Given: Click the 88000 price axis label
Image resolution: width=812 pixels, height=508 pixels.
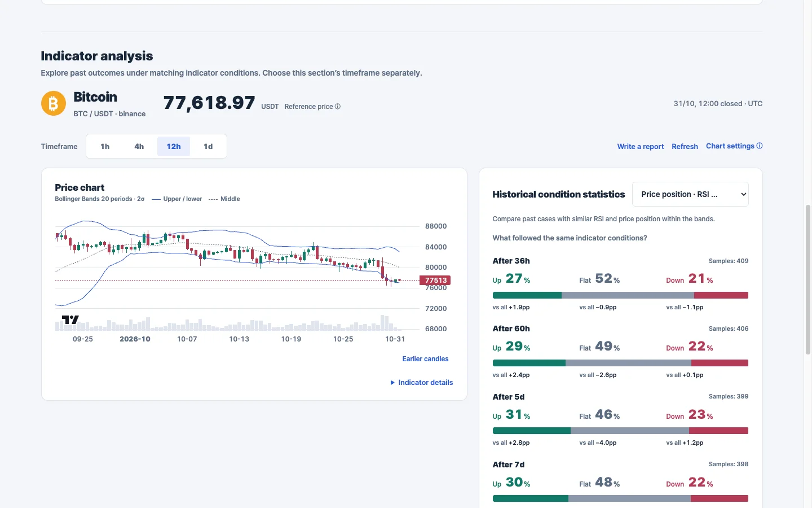Looking at the screenshot, I should pyautogui.click(x=436, y=226).
